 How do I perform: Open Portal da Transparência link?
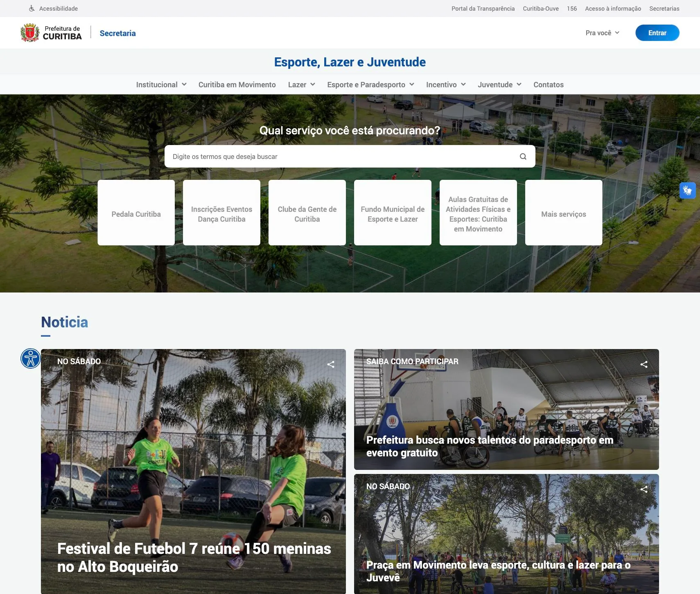tap(483, 9)
